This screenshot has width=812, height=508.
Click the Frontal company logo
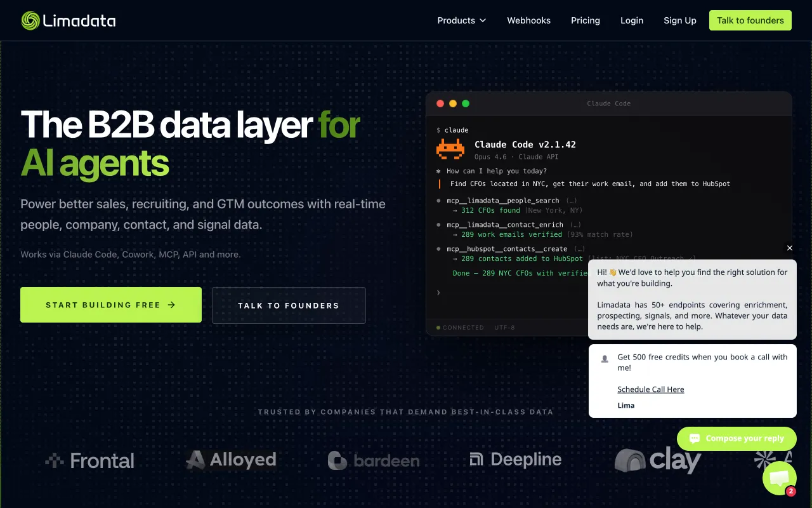90,460
